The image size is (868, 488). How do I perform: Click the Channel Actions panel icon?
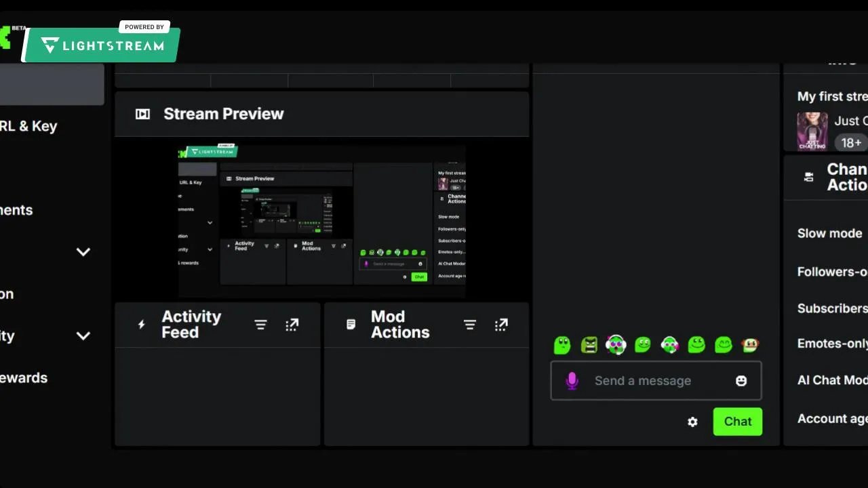coord(808,177)
